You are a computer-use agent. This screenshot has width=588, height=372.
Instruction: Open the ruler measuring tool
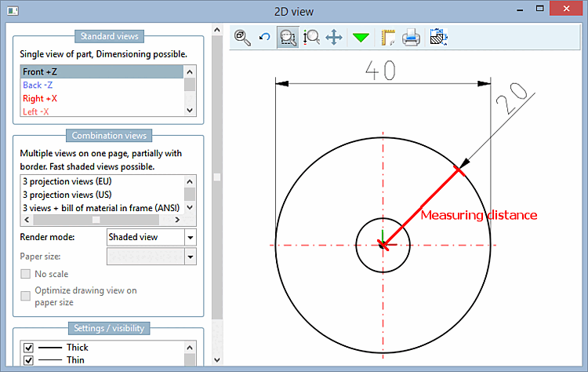(x=387, y=38)
